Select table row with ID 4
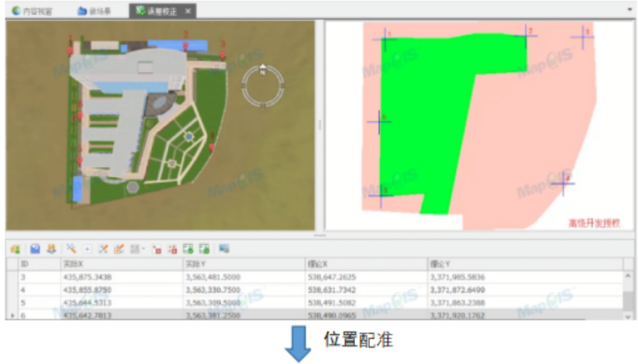This screenshot has width=638, height=364. (314, 290)
